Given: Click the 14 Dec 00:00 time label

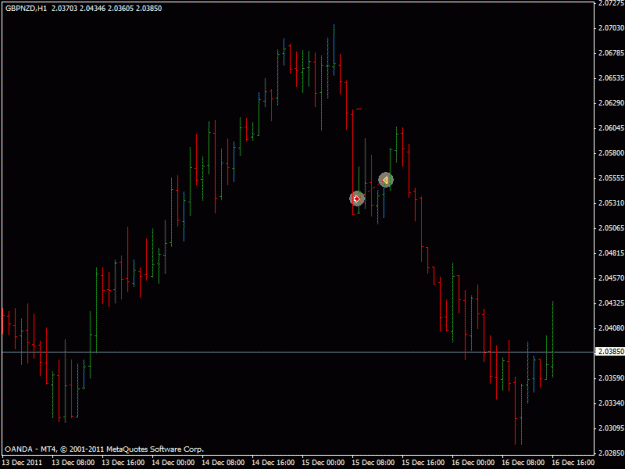Looking at the screenshot, I should coord(173,463).
